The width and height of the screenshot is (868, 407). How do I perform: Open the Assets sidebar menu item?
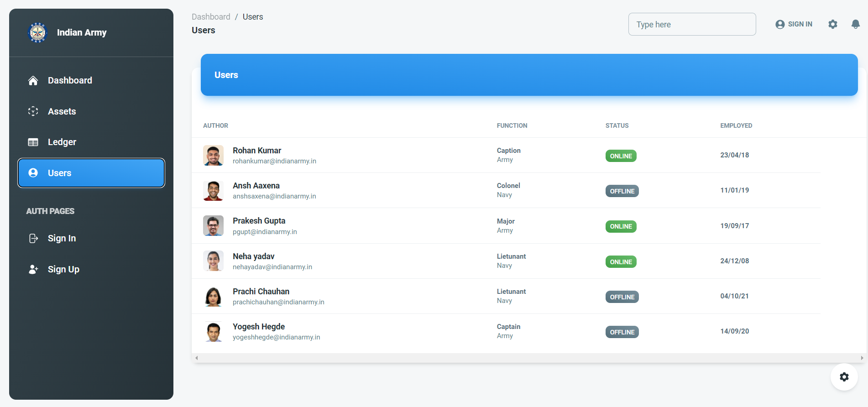pyautogui.click(x=91, y=111)
